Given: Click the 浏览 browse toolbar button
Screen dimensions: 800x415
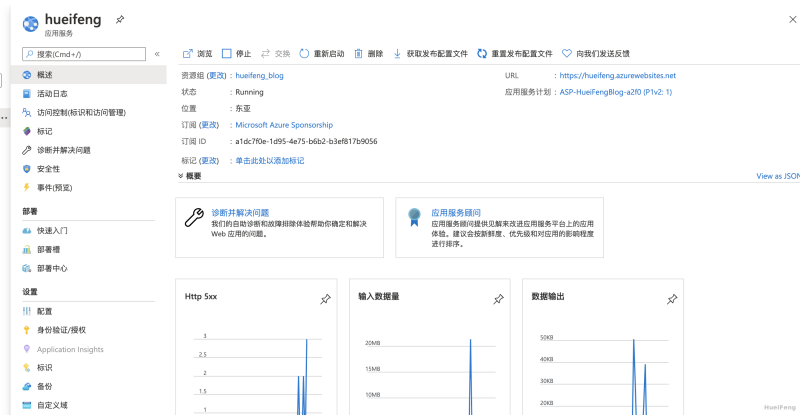Looking at the screenshot, I should pyautogui.click(x=197, y=54).
